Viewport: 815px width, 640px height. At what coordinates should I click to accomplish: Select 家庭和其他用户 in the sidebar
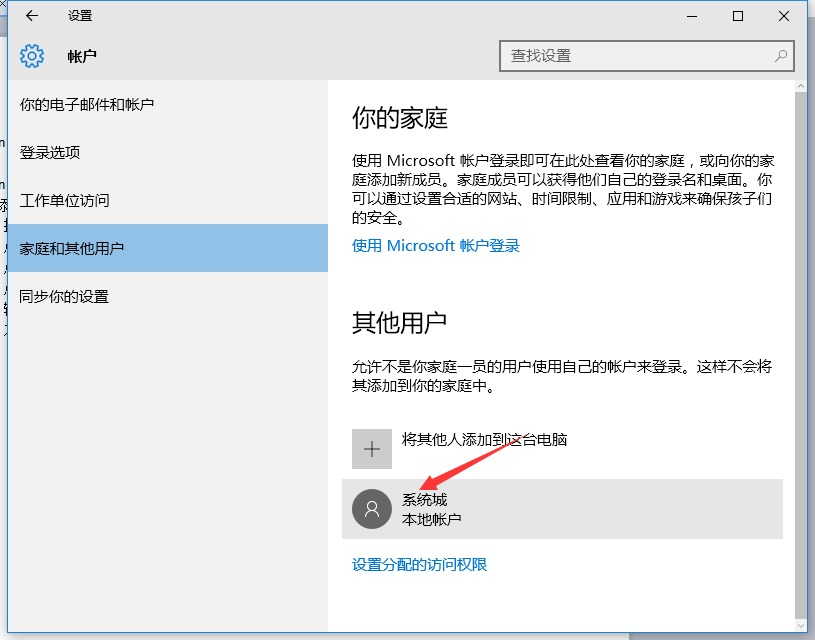[168, 248]
